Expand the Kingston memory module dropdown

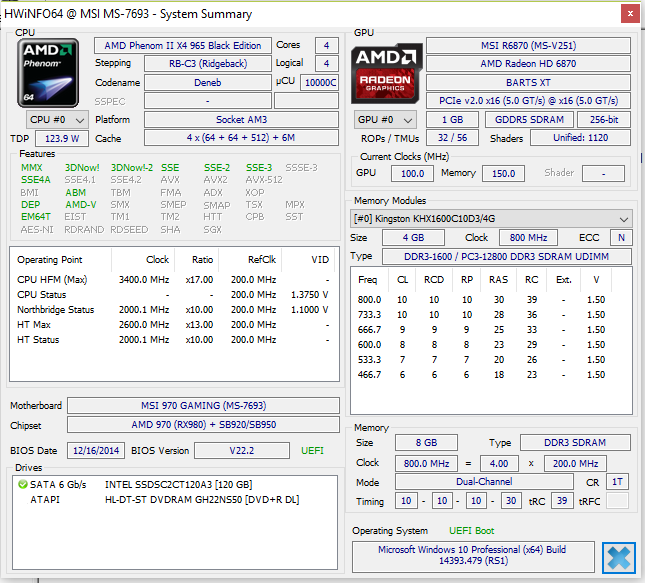click(624, 218)
